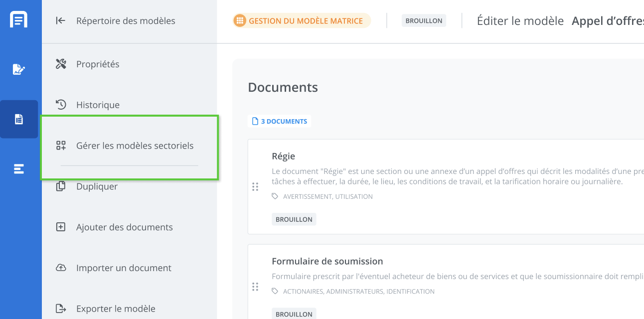Click the grid-plus icon for Gérer les modèles sectoriels

click(x=61, y=146)
